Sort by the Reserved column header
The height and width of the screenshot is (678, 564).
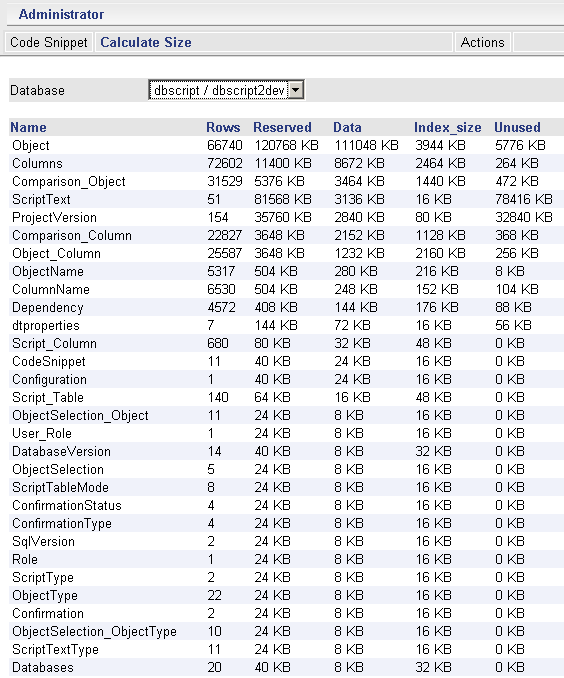[282, 127]
